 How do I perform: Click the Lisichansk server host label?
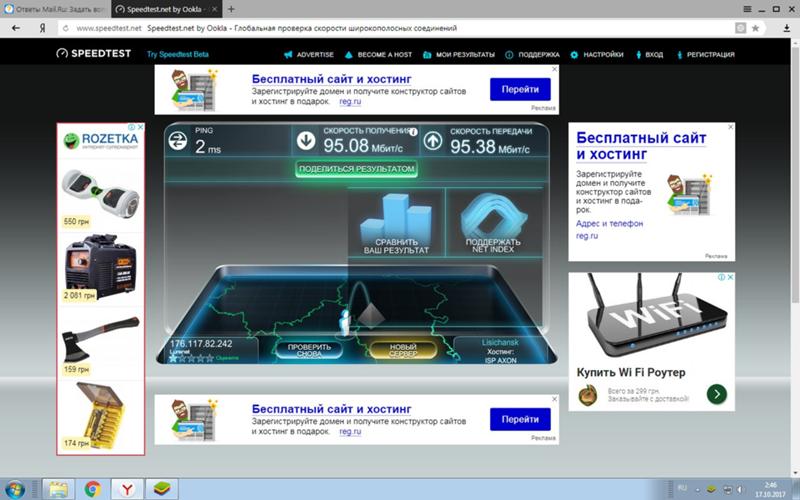tap(500, 343)
